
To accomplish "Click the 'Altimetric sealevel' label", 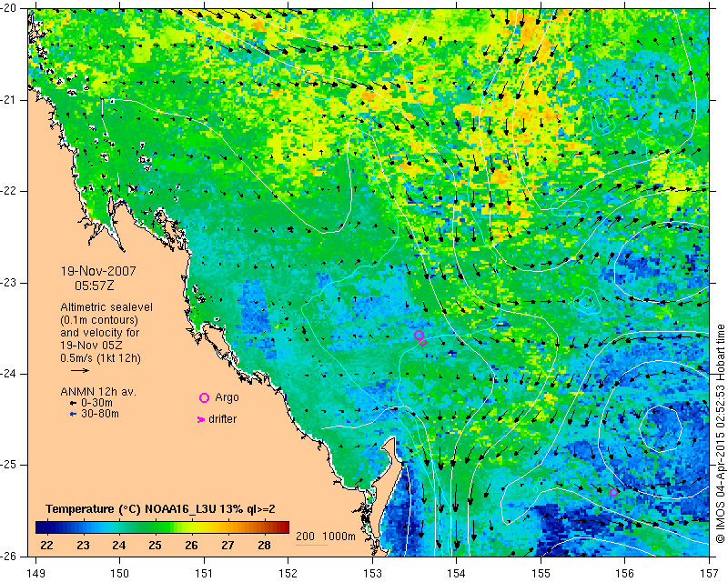I will 106,307.
